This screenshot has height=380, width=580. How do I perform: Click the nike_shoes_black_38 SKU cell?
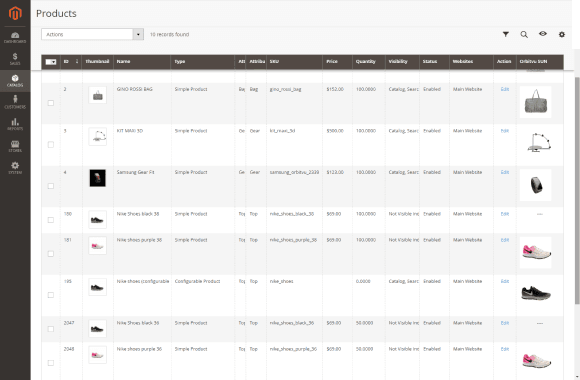point(291,214)
